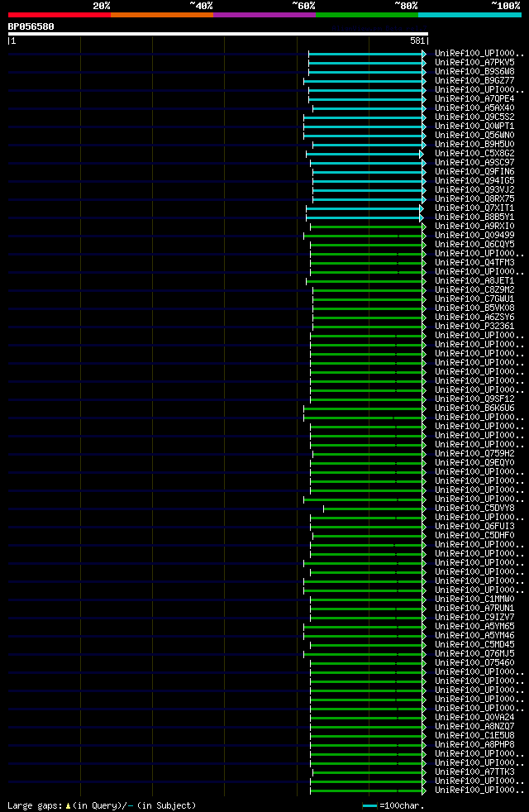Select the UniRef100_Q9SF12 label
The width and height of the screenshot is (529, 812).
[x=474, y=399]
